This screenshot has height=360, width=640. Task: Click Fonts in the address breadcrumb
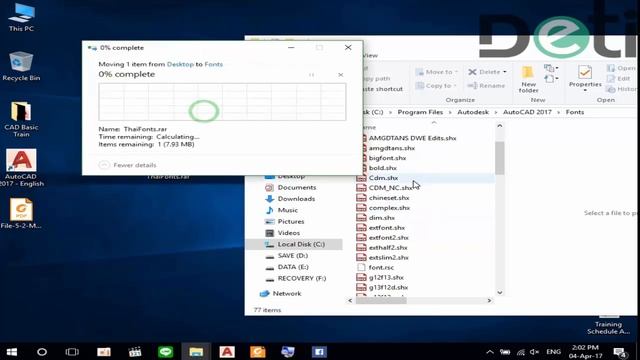coord(575,112)
